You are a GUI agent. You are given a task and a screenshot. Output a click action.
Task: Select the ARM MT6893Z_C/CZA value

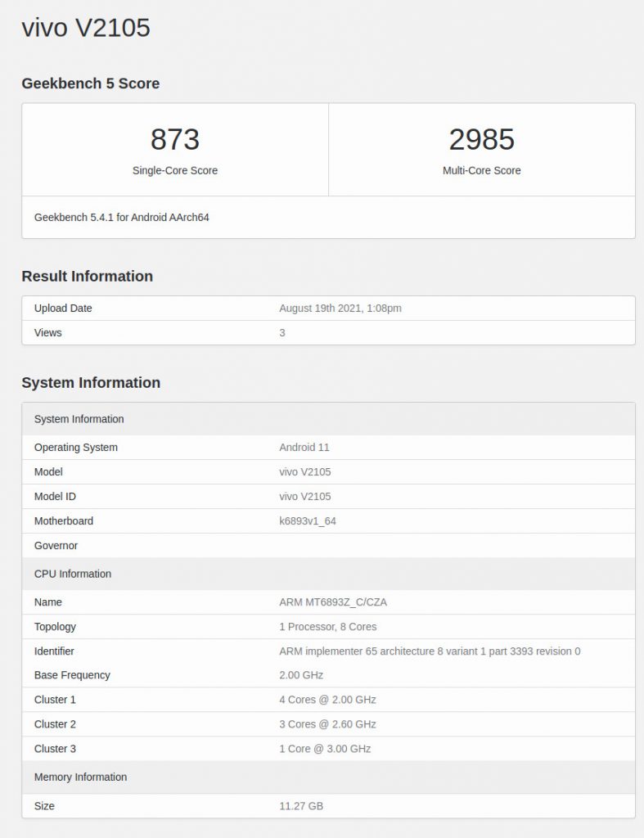(x=333, y=602)
